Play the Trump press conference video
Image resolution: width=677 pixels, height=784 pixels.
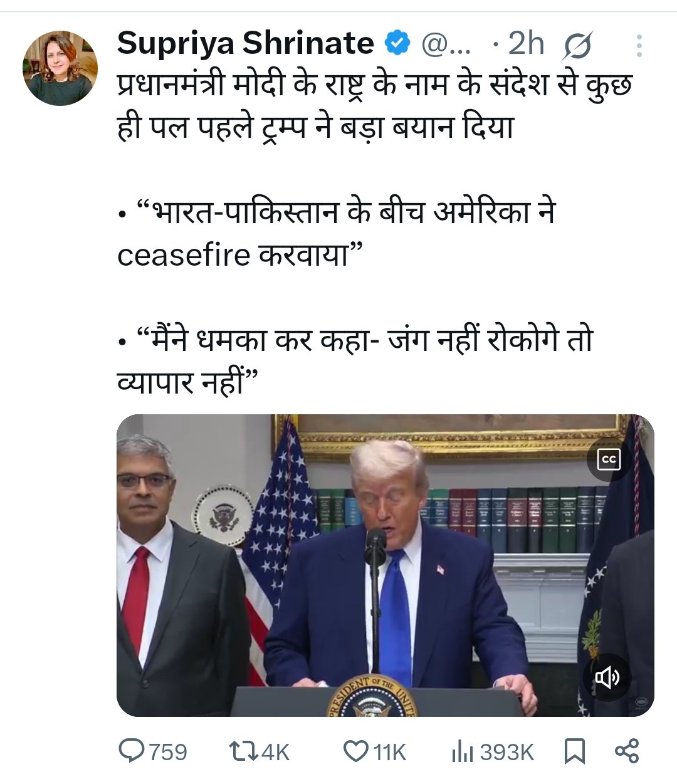(x=386, y=565)
